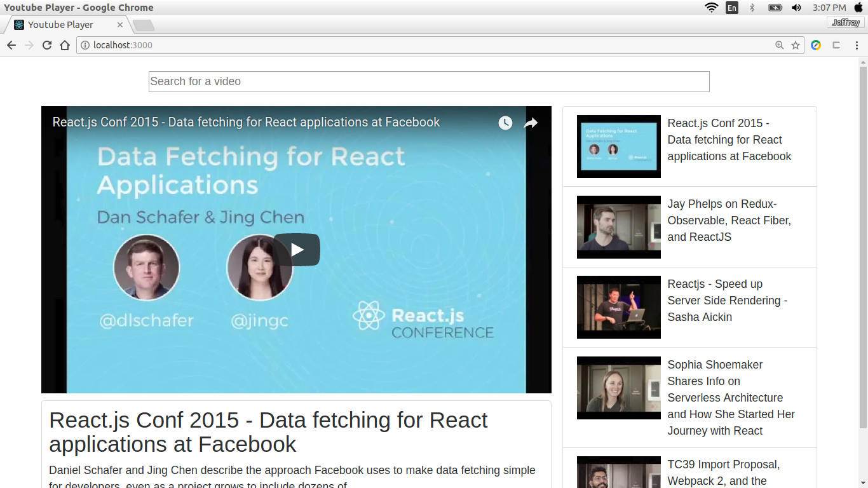Click the Youtube Player - Google Chrome window title

tap(79, 8)
